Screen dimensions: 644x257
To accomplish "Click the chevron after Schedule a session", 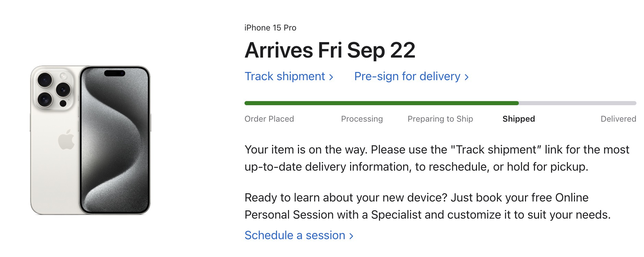I will [351, 236].
